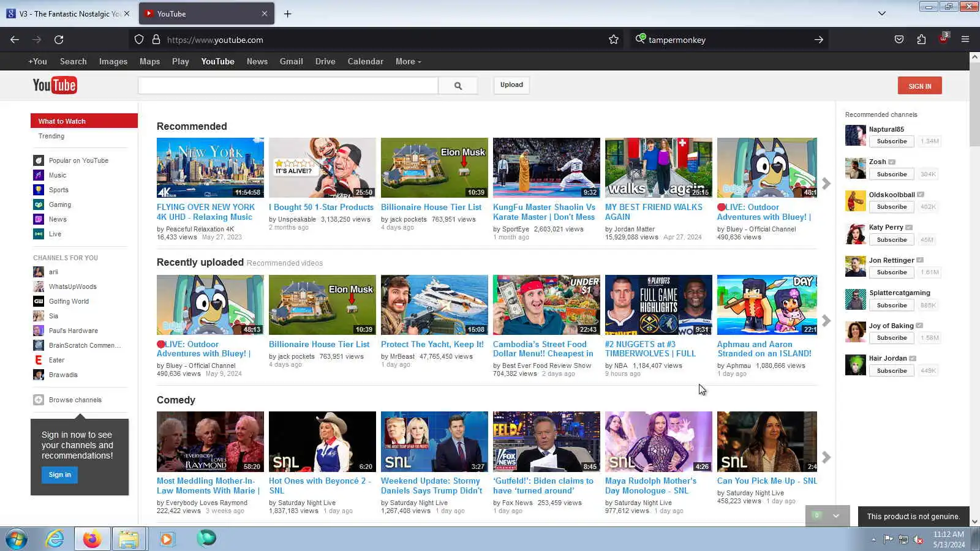980x551 pixels.
Task: Open Gmail from the Google bar
Action: point(291,61)
